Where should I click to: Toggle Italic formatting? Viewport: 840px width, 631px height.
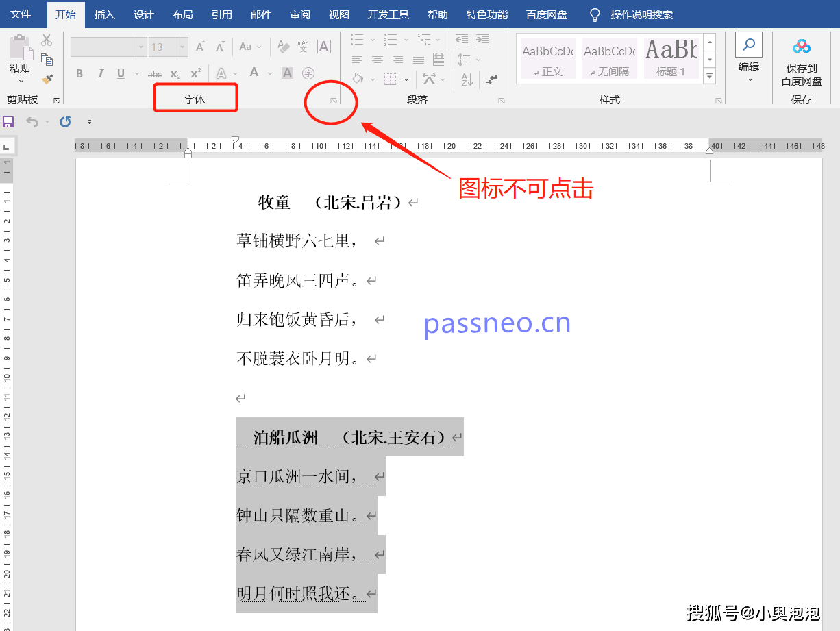pos(100,73)
